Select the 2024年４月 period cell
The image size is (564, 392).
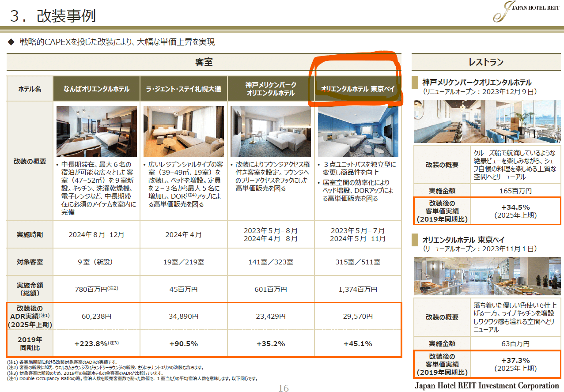pyautogui.click(x=184, y=234)
